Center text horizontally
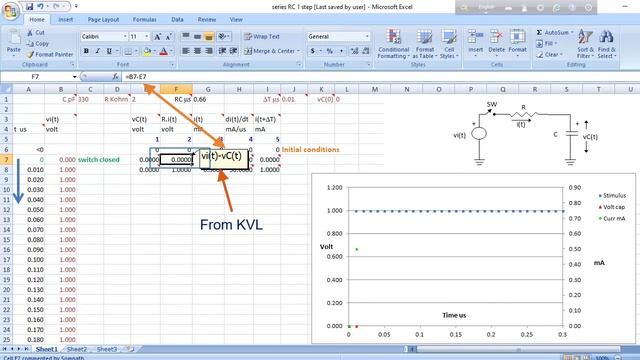This screenshot has width=640, height=360. click(197, 51)
